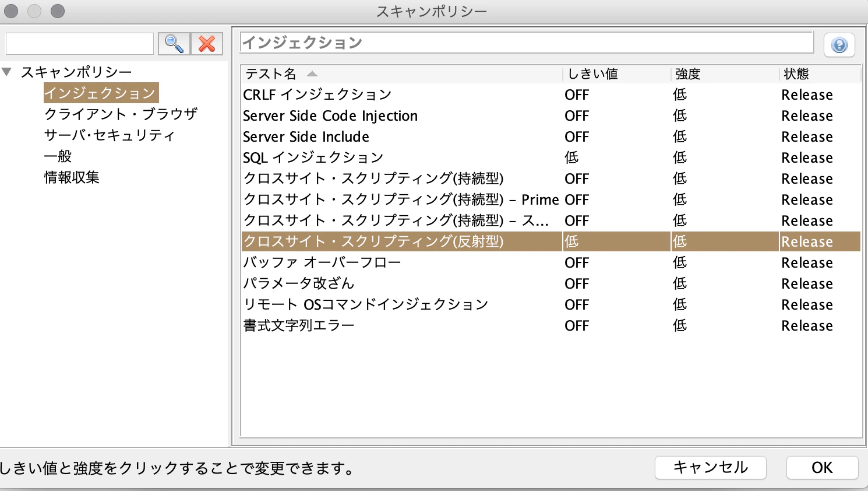Collapse the スキャンポリシー tree node
The height and width of the screenshot is (491, 868).
click(7, 72)
